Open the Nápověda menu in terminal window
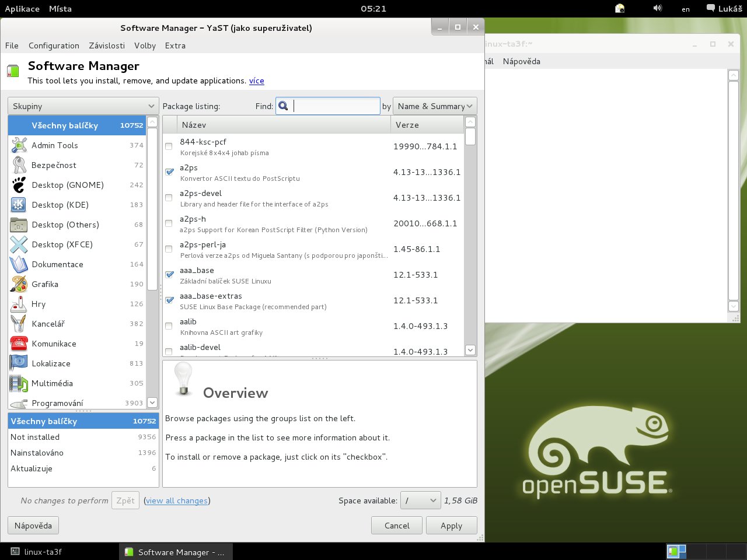The image size is (747, 560). [x=521, y=61]
